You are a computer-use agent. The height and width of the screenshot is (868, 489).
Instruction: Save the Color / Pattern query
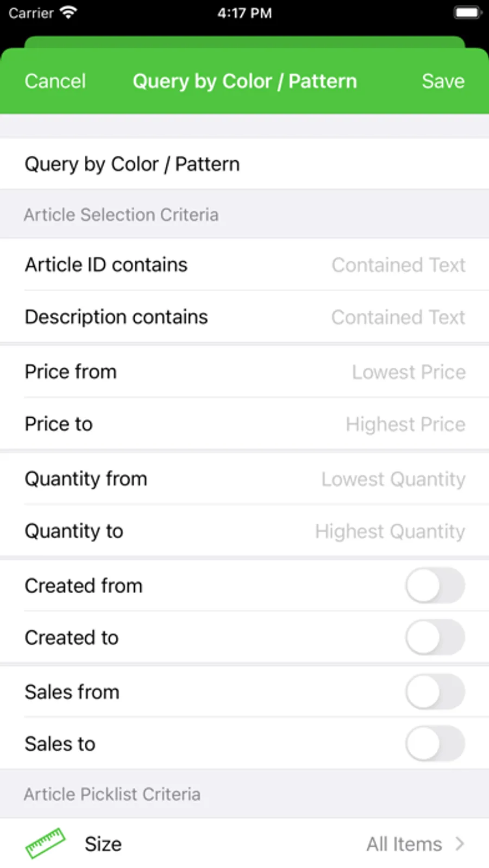pos(443,81)
